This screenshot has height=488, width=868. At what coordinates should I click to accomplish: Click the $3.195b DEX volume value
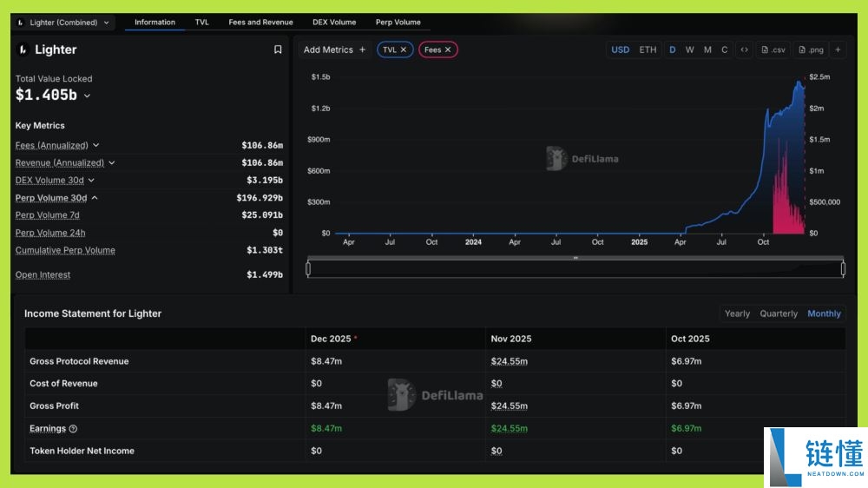264,180
